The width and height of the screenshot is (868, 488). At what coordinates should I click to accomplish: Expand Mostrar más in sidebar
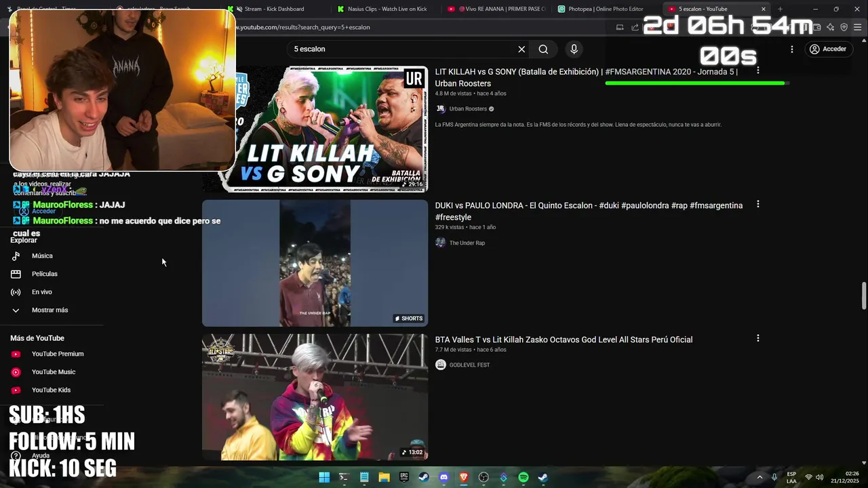pos(52,310)
